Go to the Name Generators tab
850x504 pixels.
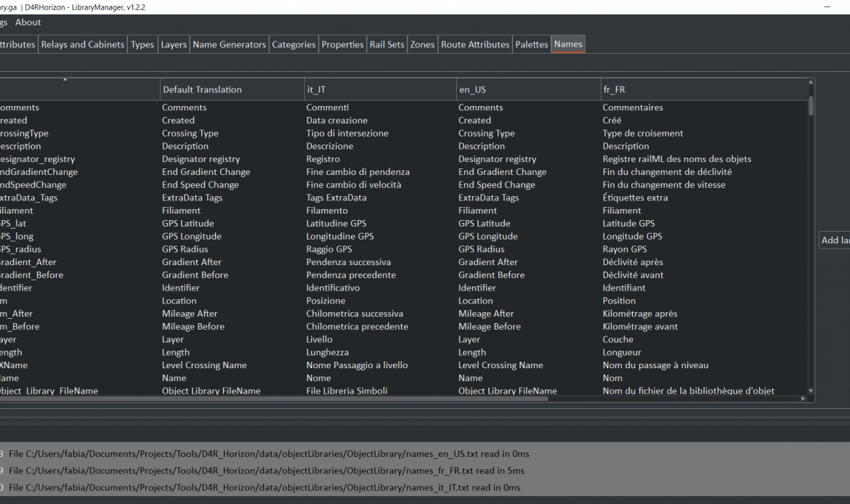(229, 44)
